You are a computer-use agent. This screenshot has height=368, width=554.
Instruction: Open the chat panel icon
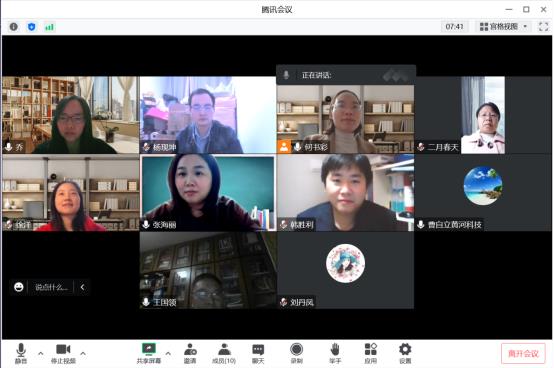pos(258,353)
